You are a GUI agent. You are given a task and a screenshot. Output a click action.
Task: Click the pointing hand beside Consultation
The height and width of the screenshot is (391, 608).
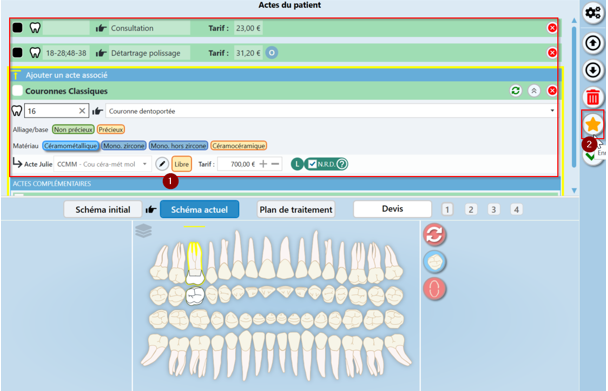[x=101, y=28]
